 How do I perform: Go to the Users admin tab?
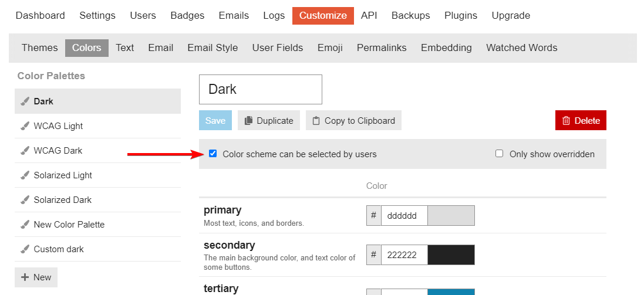pyautogui.click(x=143, y=16)
